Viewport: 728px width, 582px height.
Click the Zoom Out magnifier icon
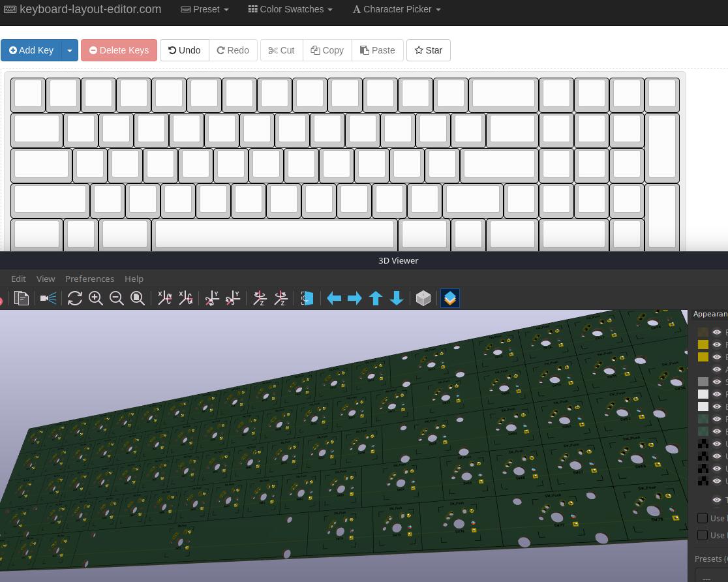117,298
